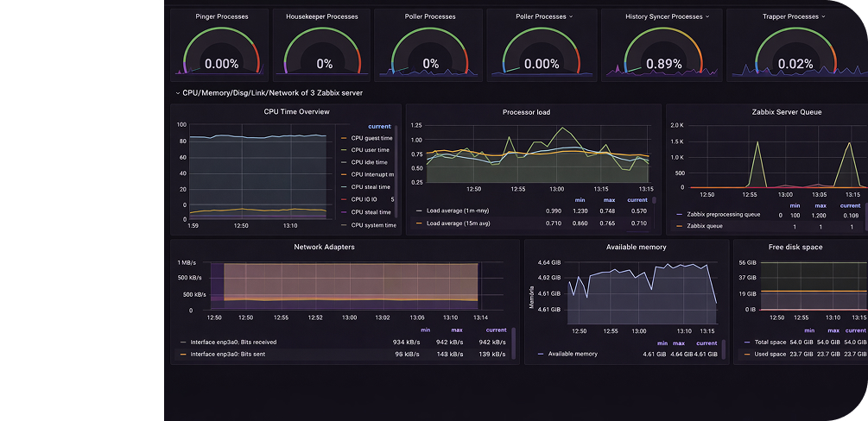Click the Total space legend color icon

[747, 342]
